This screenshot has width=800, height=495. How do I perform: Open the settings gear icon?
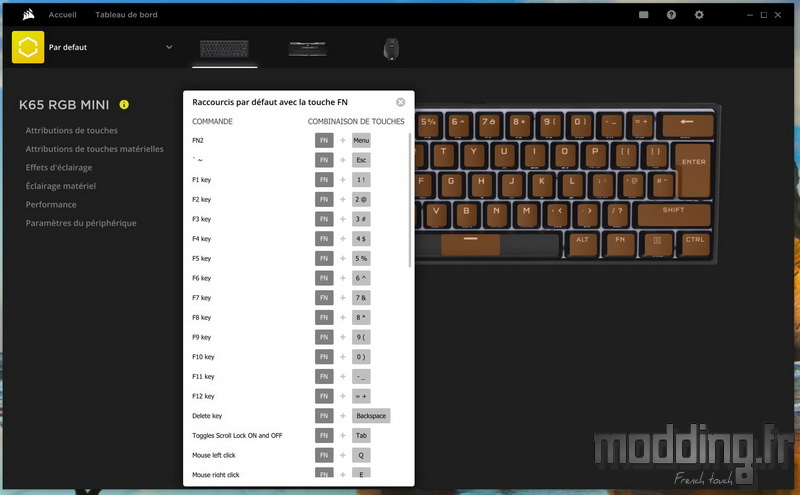699,15
